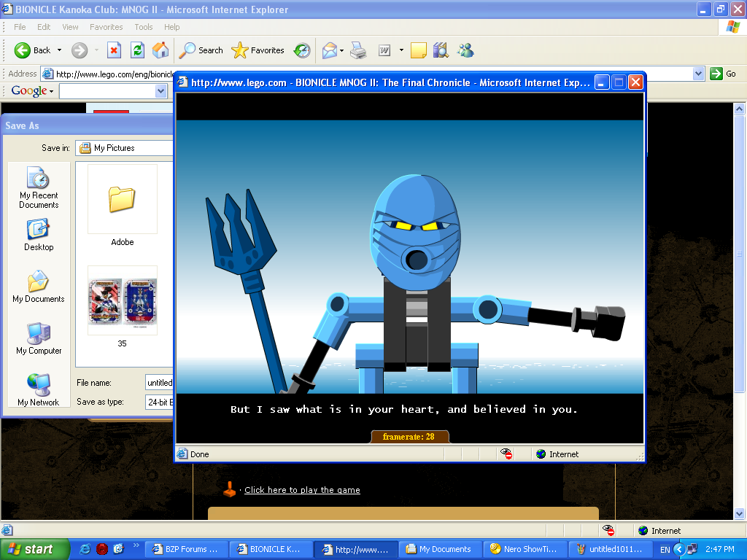Switch to BZP Forums taskbar button
The width and height of the screenshot is (747, 560).
coord(186,549)
